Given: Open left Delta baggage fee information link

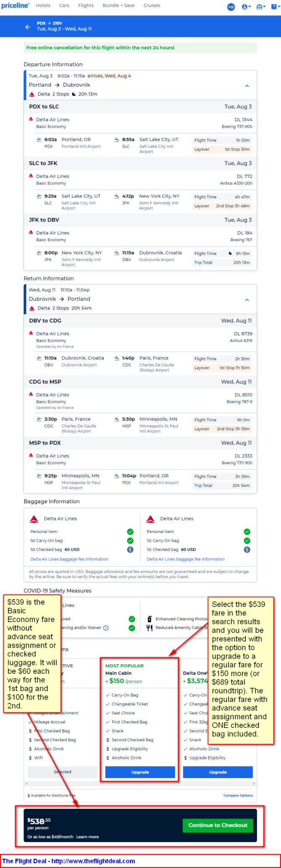Looking at the screenshot, I should pos(69,559).
